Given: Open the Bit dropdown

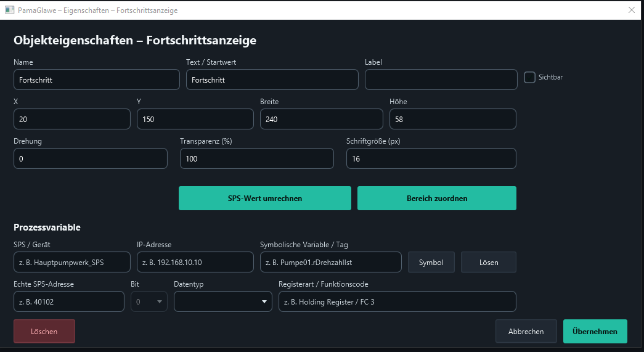Looking at the screenshot, I should (149, 301).
